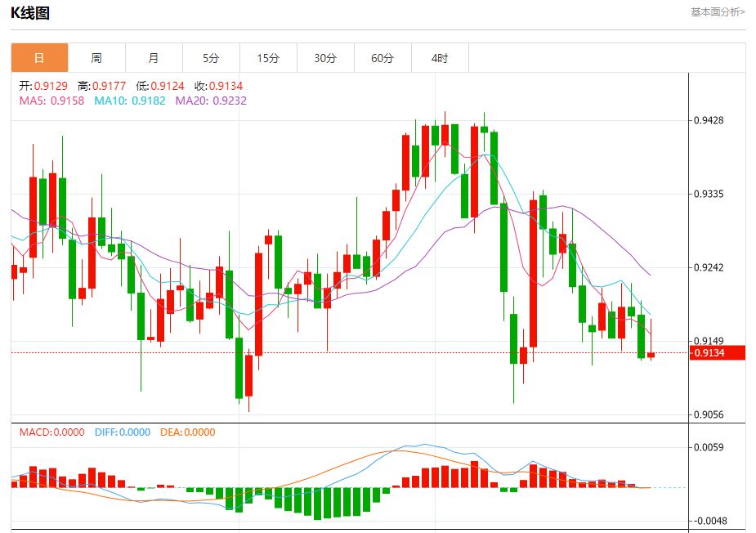Click the 低:0.9124 low value
The width and height of the screenshot is (756, 533).
160,86
